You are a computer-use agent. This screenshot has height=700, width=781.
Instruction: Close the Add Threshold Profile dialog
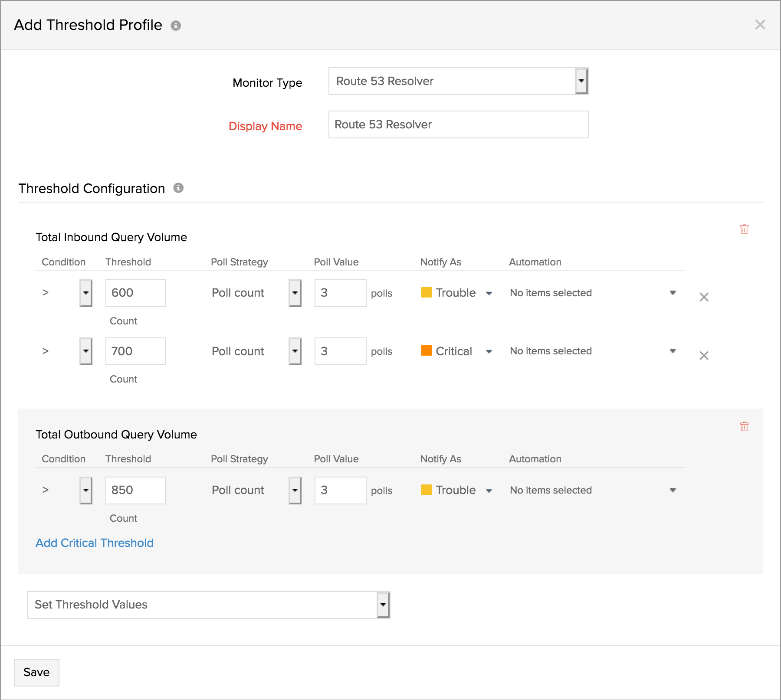(760, 25)
